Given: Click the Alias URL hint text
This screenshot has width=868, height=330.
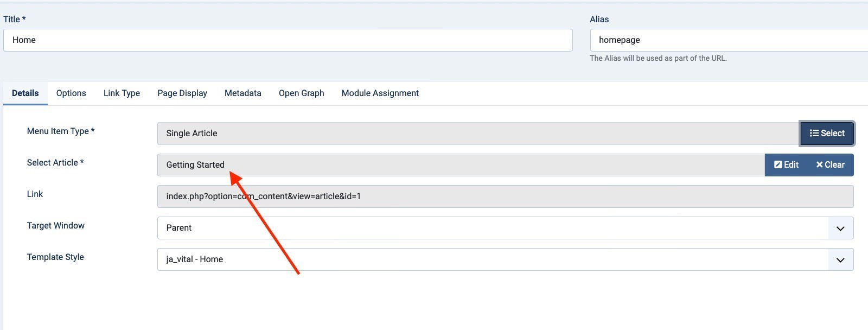Looking at the screenshot, I should coord(658,58).
